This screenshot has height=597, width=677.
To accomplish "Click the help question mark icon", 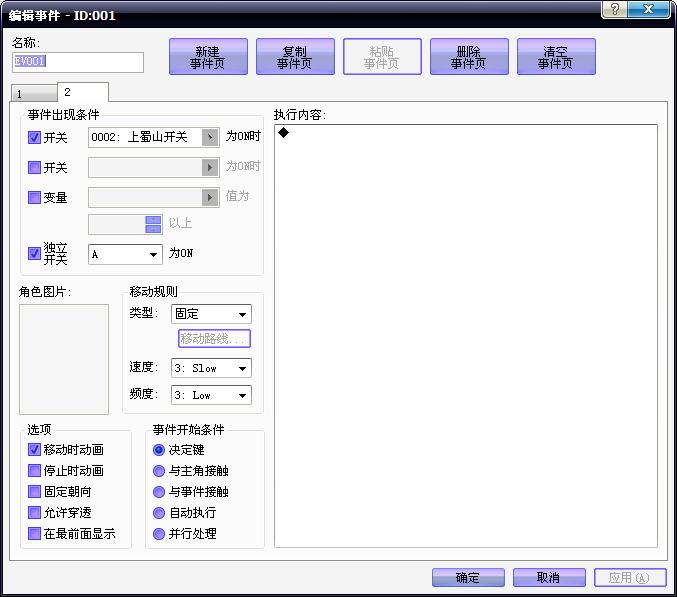I will point(614,9).
